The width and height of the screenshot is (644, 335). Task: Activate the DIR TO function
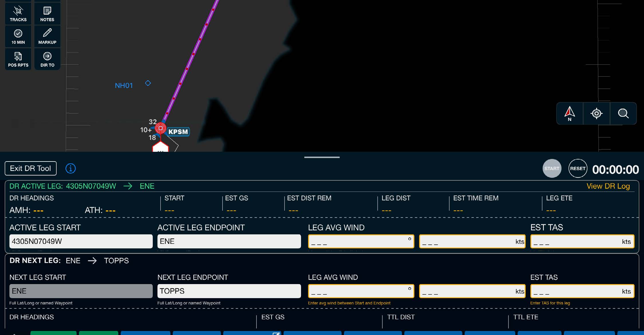pyautogui.click(x=47, y=59)
